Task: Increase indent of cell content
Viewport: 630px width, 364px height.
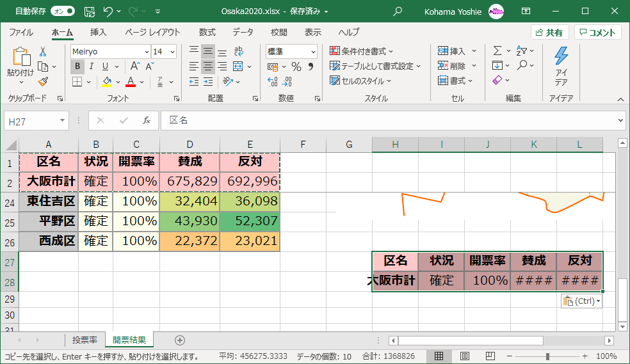Action: pyautogui.click(x=208, y=82)
